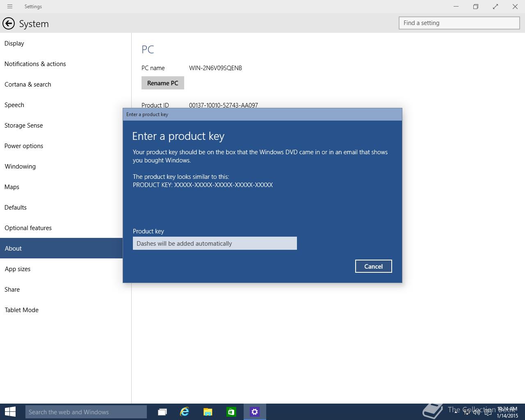Viewport: 525px width, 420px height.
Task: Minimize the Settings window
Action: point(456,7)
